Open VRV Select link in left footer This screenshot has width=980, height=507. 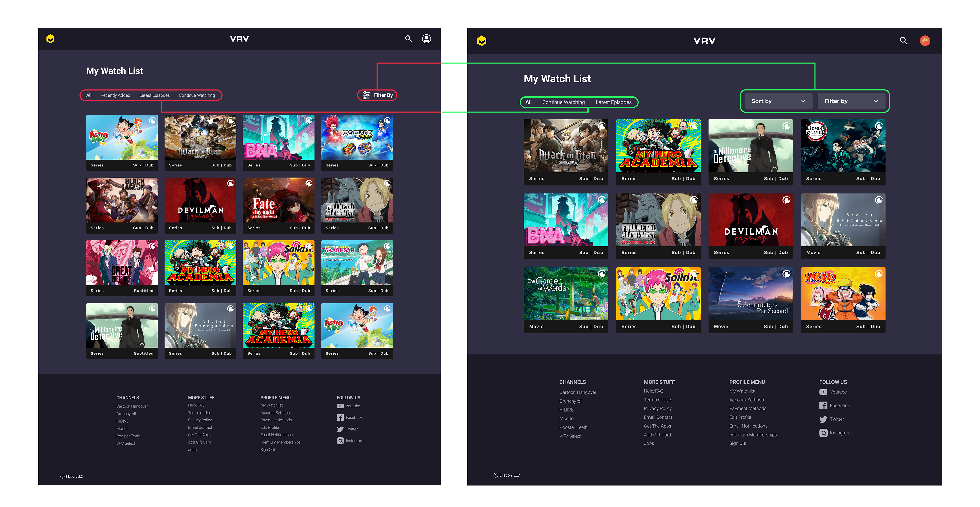point(126,443)
